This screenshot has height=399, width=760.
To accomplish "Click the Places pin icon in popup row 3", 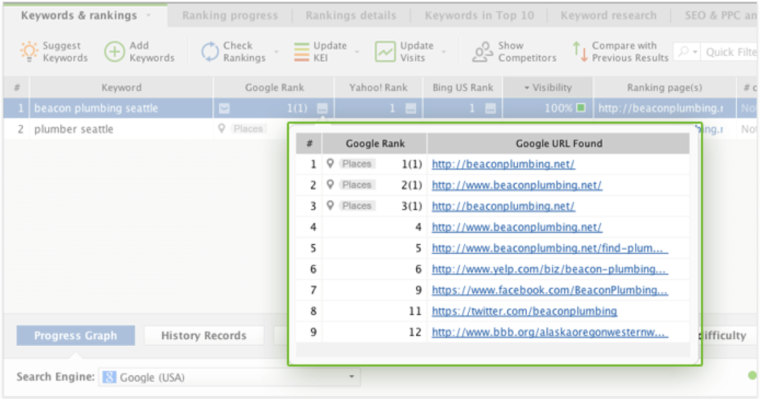I will [330, 205].
